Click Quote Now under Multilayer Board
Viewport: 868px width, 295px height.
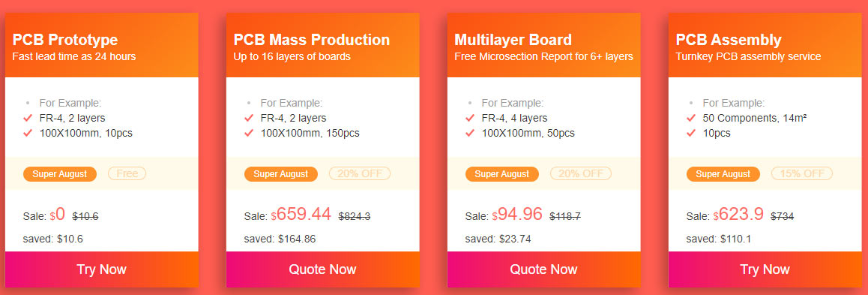[x=543, y=269]
